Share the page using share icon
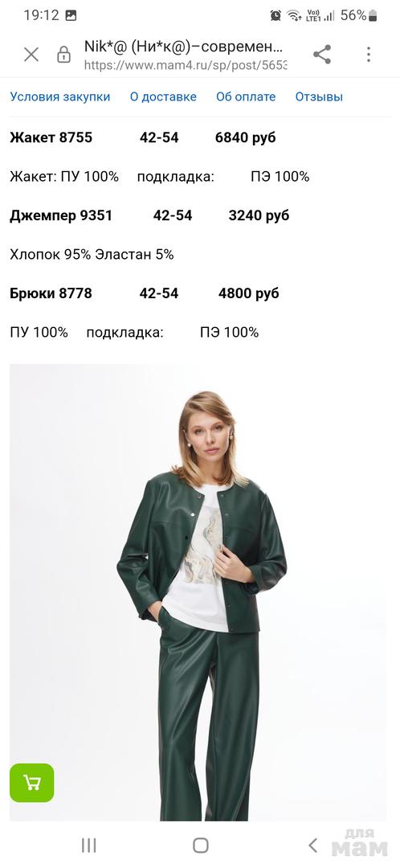 click(322, 55)
